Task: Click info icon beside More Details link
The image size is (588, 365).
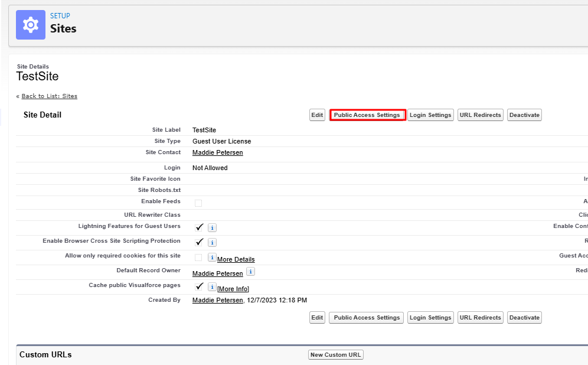Action: [212, 258]
